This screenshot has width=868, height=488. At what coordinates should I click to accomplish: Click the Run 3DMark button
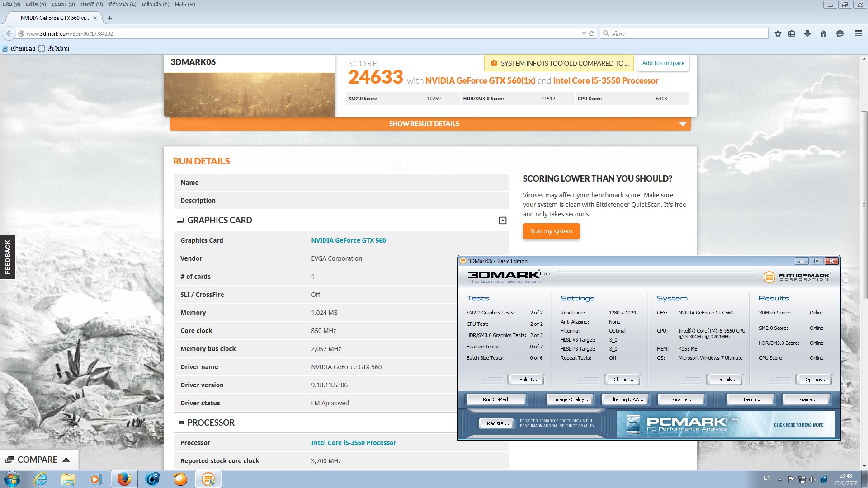coord(495,399)
